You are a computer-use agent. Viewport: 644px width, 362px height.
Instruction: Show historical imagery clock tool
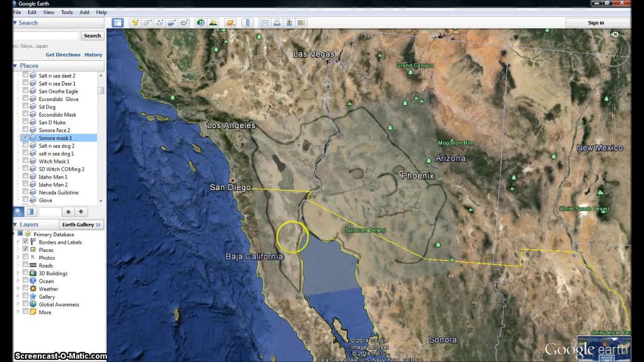(x=201, y=23)
